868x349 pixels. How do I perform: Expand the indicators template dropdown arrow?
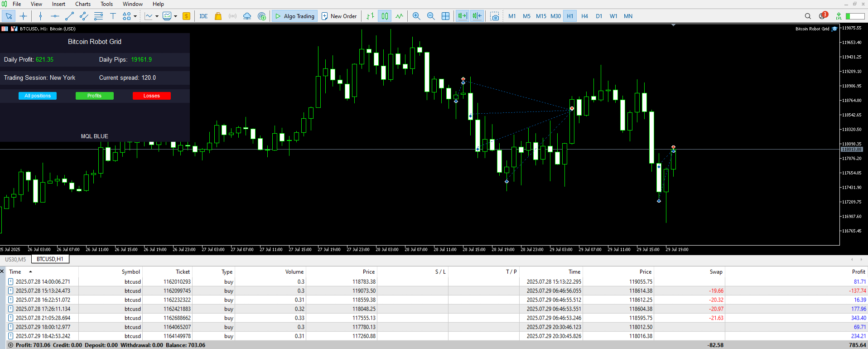(x=175, y=16)
